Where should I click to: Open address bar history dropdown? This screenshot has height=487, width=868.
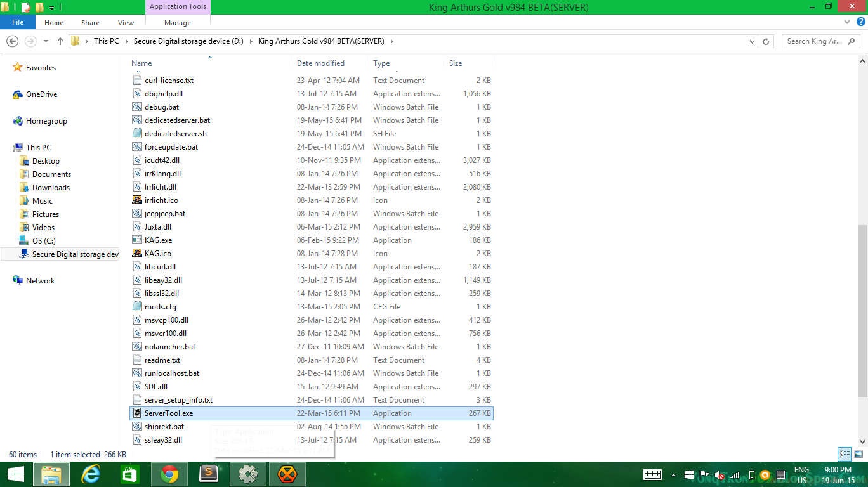click(x=753, y=41)
